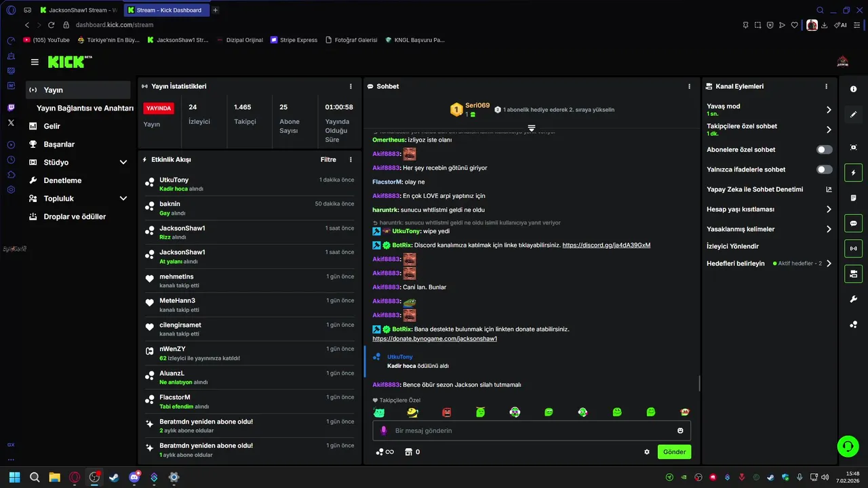The height and width of the screenshot is (488, 868).
Task: Open Steam from the taskbar
Action: 114,477
